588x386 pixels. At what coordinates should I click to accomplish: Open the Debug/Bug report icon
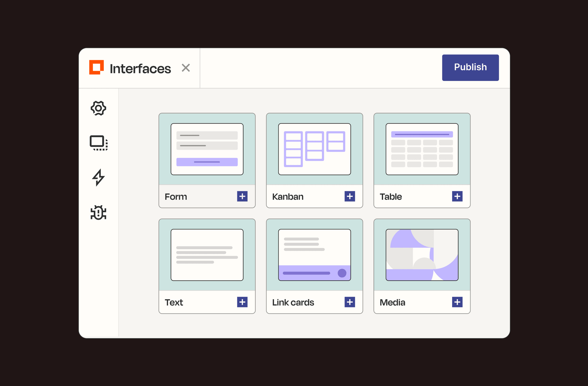click(x=99, y=212)
